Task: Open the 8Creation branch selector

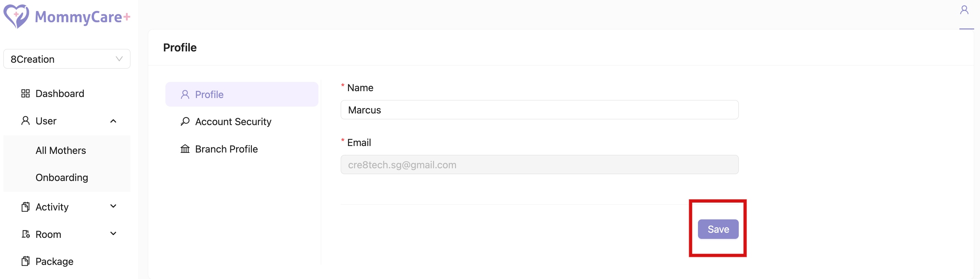Action: tap(67, 59)
